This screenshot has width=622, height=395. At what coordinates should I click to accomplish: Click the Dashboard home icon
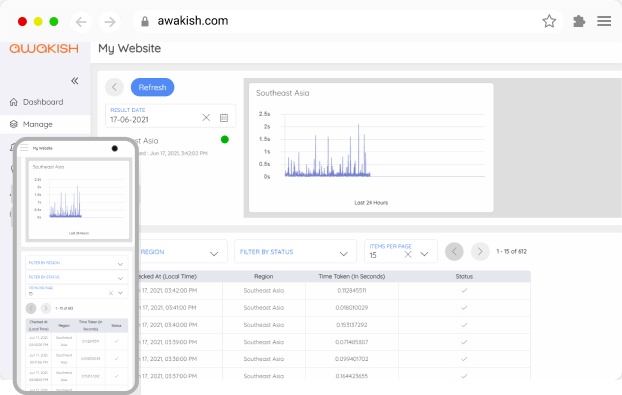pos(13,102)
